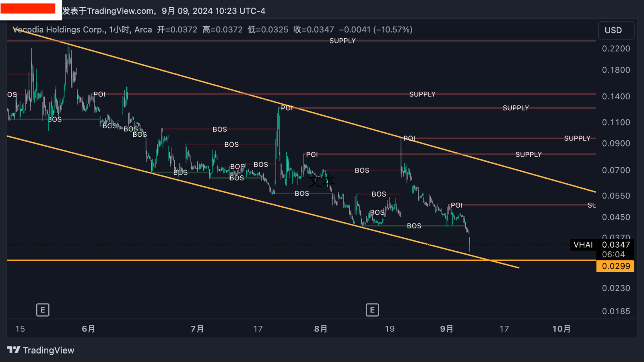Click the 0.1800 price axis label
Image resolution: width=644 pixels, height=362 pixels.
[x=616, y=70]
